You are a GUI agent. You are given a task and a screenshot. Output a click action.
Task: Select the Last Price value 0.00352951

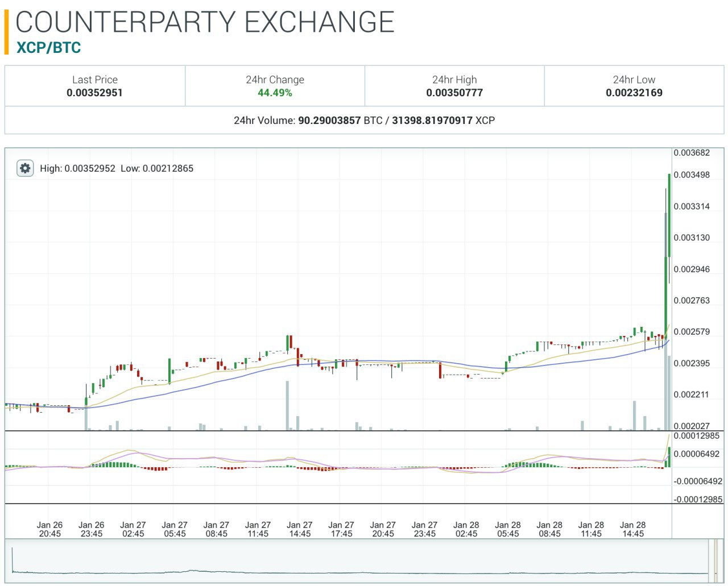94,93
